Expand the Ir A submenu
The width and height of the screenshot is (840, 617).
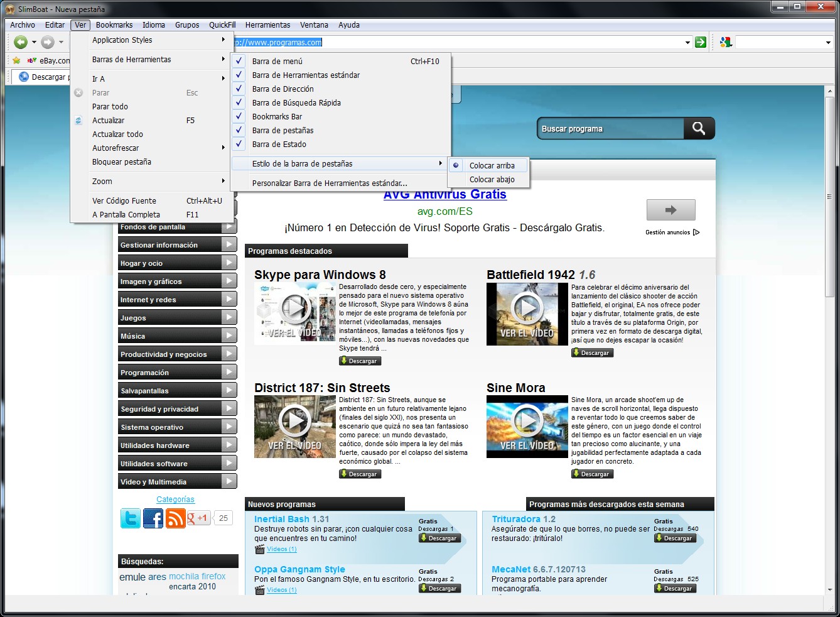tap(152, 79)
